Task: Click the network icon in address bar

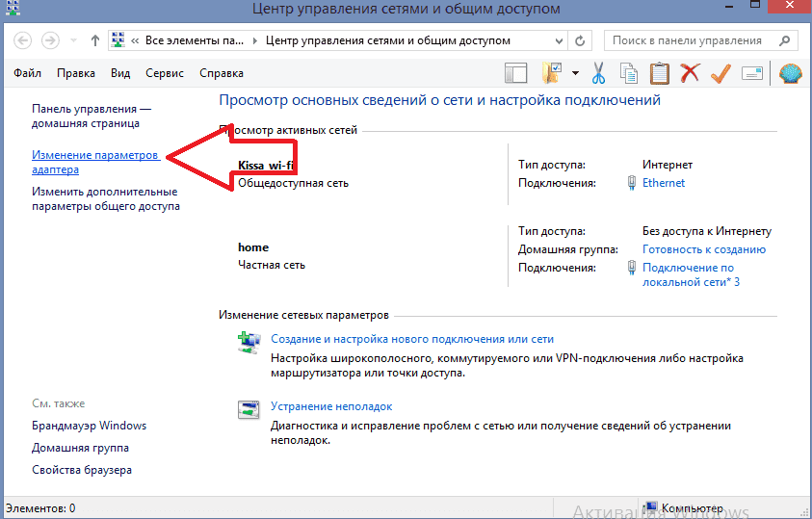Action: coord(118,39)
